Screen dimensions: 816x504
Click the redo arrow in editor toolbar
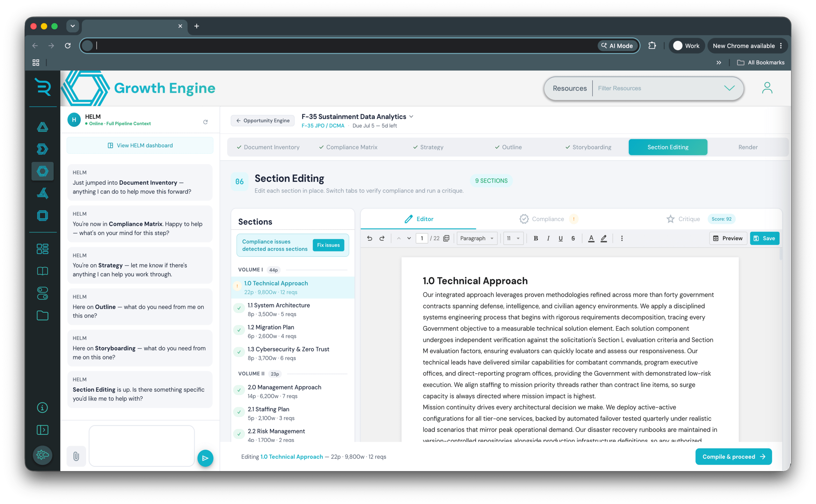(382, 238)
